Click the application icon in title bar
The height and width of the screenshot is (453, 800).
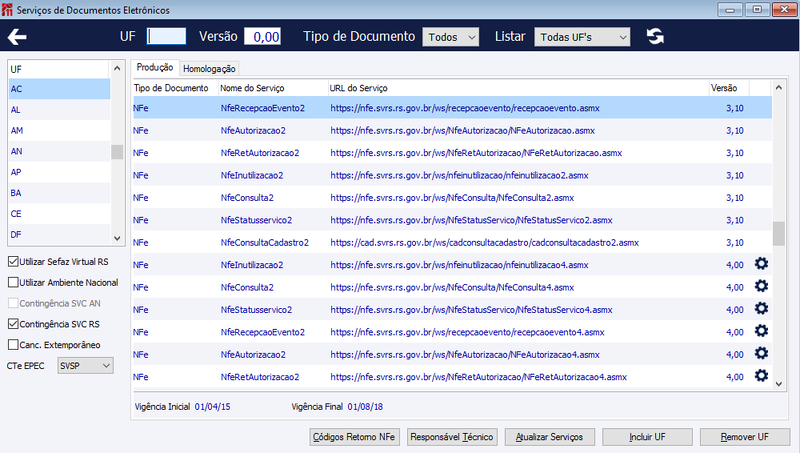(x=7, y=10)
